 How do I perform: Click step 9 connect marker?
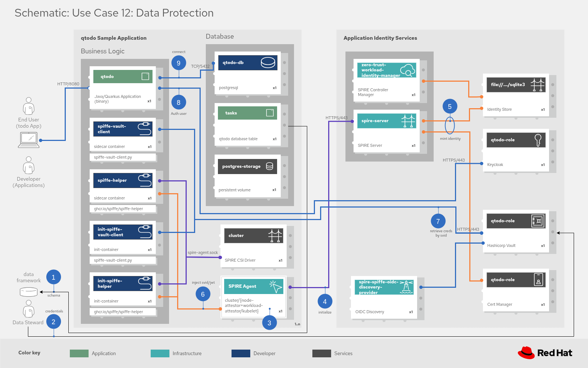click(x=179, y=63)
